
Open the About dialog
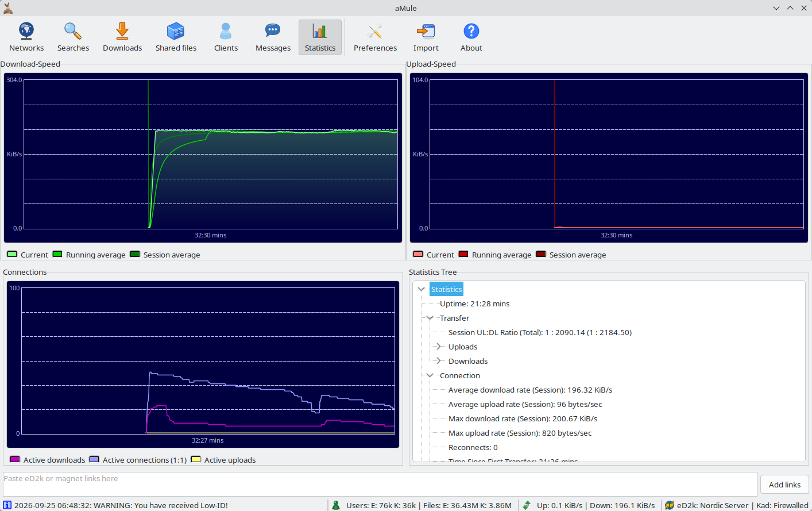click(x=471, y=37)
